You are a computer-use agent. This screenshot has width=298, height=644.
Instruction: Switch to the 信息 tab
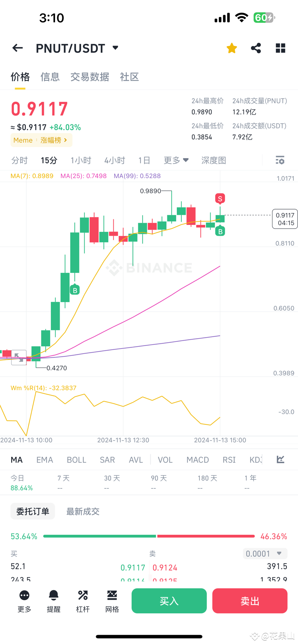tap(50, 77)
